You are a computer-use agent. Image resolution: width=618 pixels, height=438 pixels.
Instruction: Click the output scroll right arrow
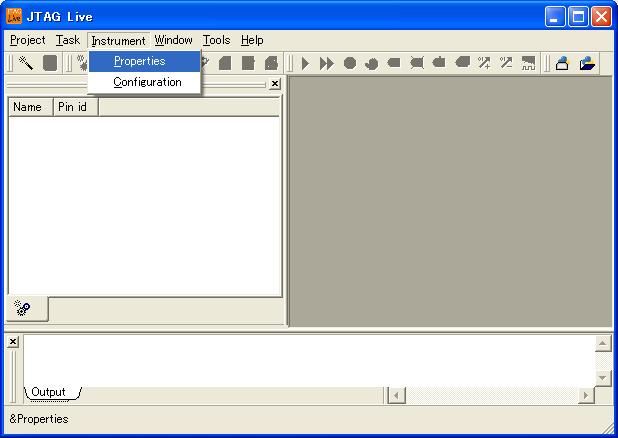tap(586, 395)
